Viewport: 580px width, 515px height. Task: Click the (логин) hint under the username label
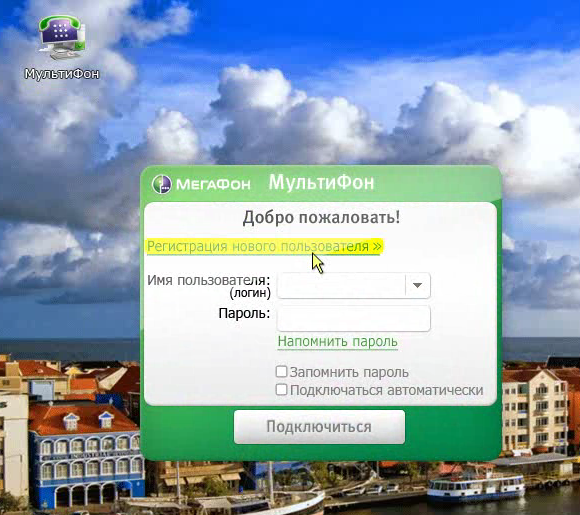250,293
